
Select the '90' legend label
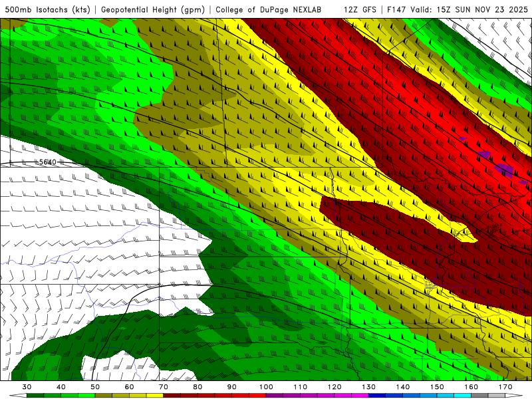[232, 387]
